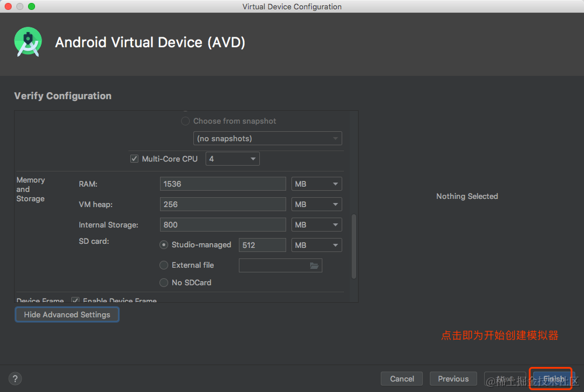Close the window with red button
Screen dimensions: 584x392
8,6
